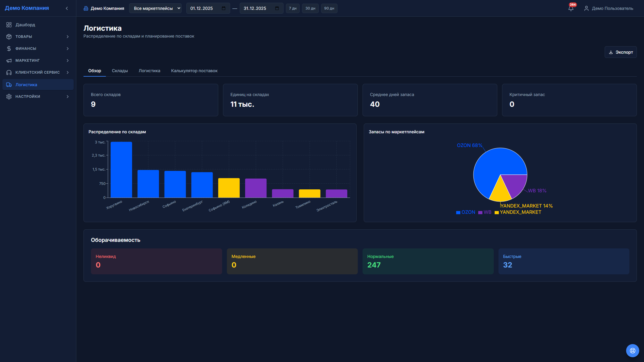The width and height of the screenshot is (644, 362).
Task: Click the ТОВАРЫ box icon
Action: click(x=9, y=37)
